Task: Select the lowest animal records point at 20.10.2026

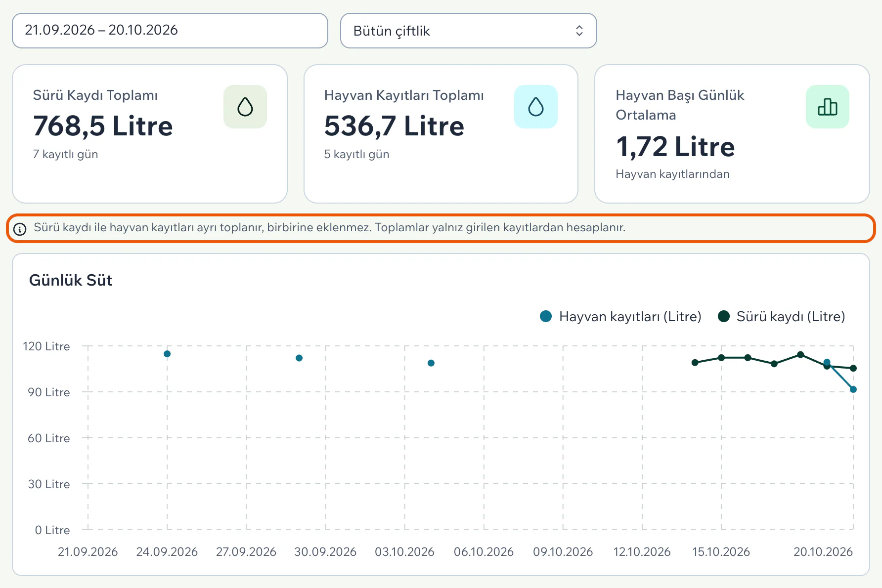Action: point(853,389)
